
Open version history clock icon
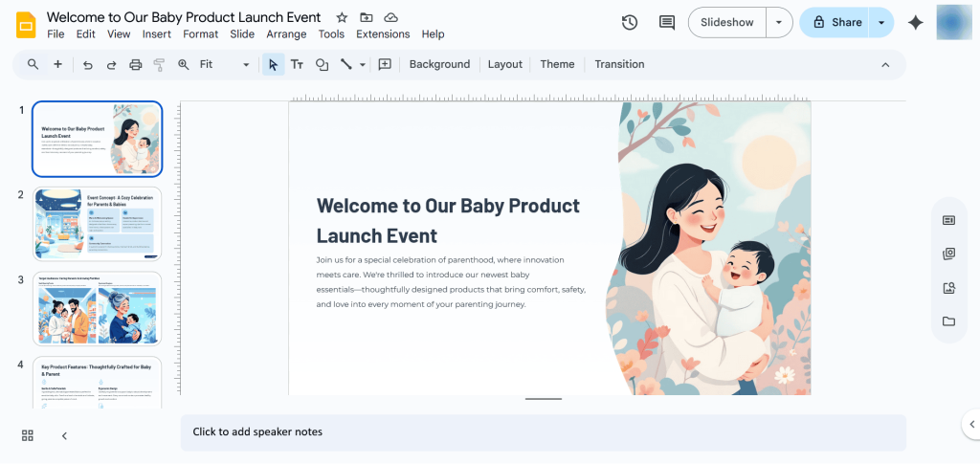click(x=629, y=23)
